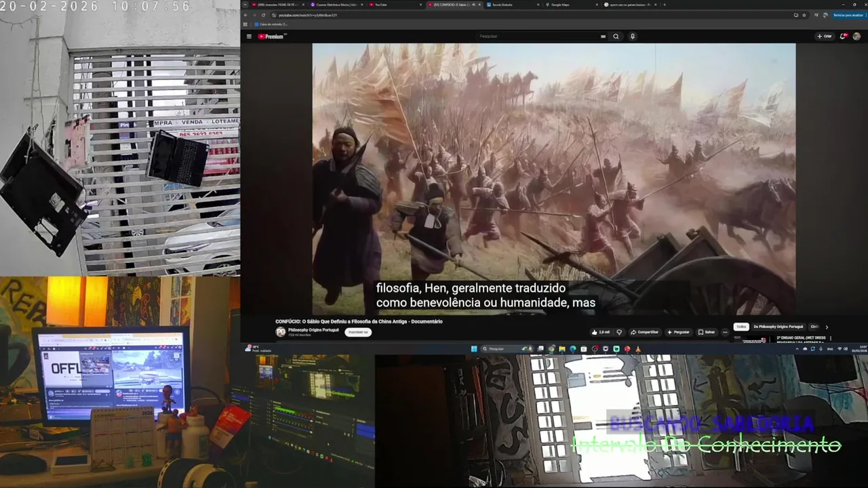Screen dimensions: 868x488
Task: Like the video with thumbs up
Action: click(601, 332)
